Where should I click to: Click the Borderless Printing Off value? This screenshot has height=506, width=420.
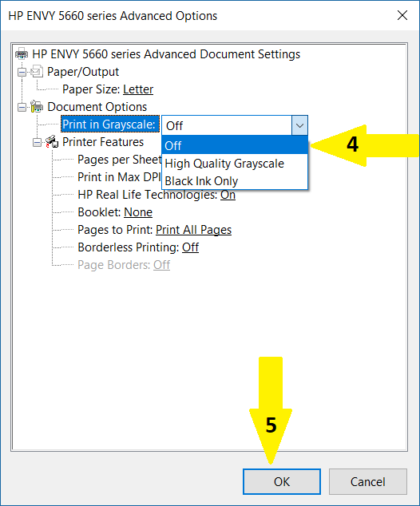tap(191, 247)
